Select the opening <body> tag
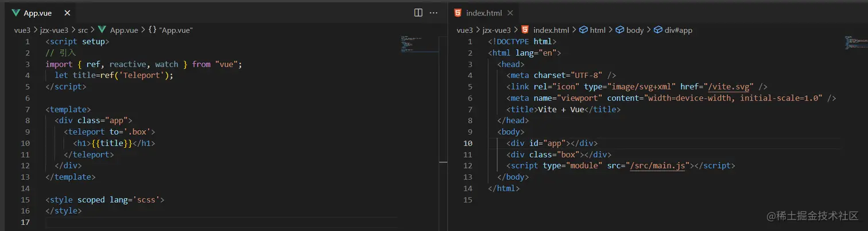This screenshot has width=868, height=231. pyautogui.click(x=510, y=132)
